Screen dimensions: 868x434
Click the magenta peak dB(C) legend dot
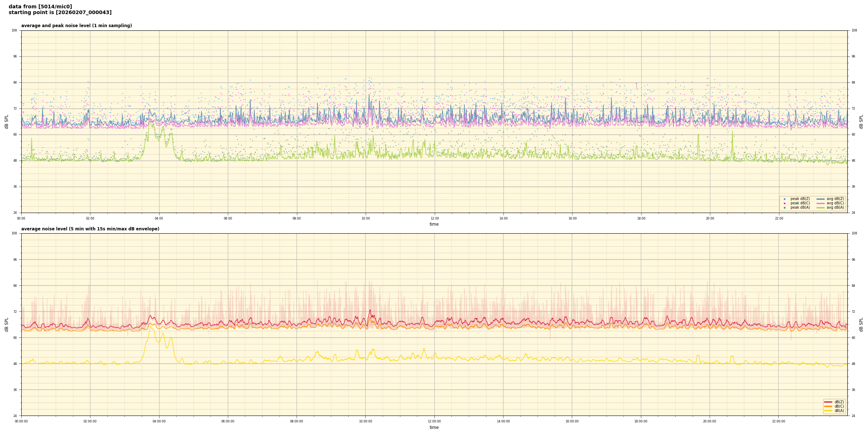click(x=784, y=203)
